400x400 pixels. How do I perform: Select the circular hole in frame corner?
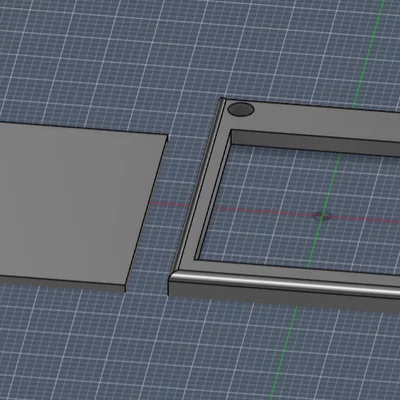click(x=241, y=110)
